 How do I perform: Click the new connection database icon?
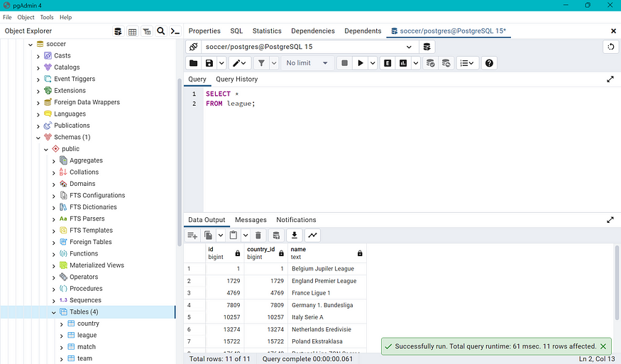click(x=427, y=47)
